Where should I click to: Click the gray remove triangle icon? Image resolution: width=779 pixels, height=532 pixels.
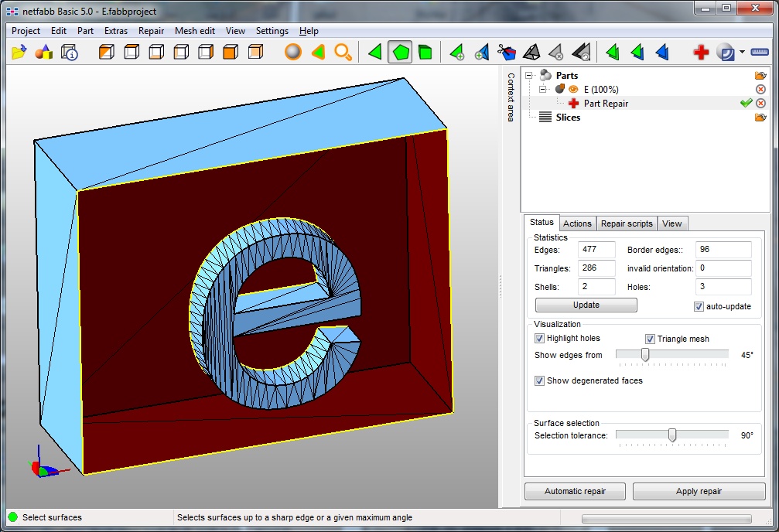click(556, 52)
